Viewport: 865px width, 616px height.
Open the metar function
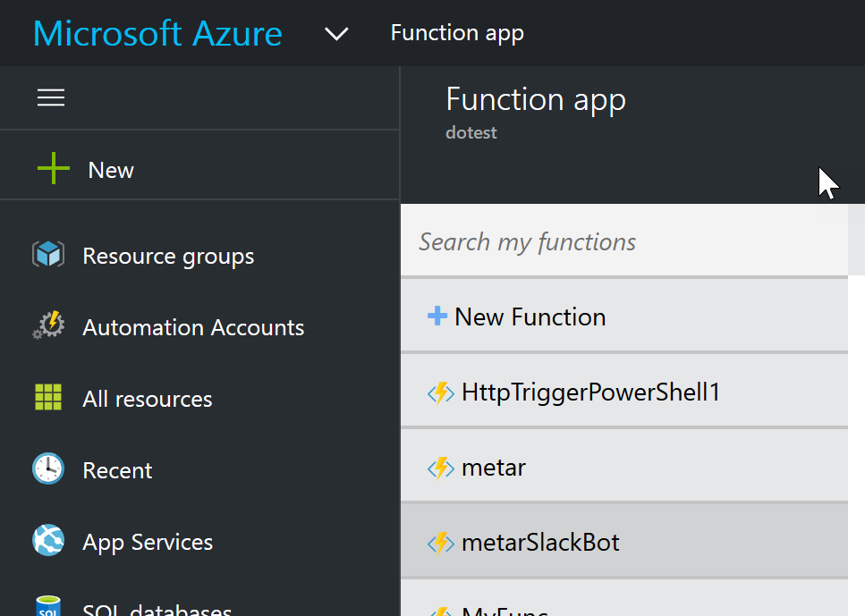pyautogui.click(x=623, y=467)
